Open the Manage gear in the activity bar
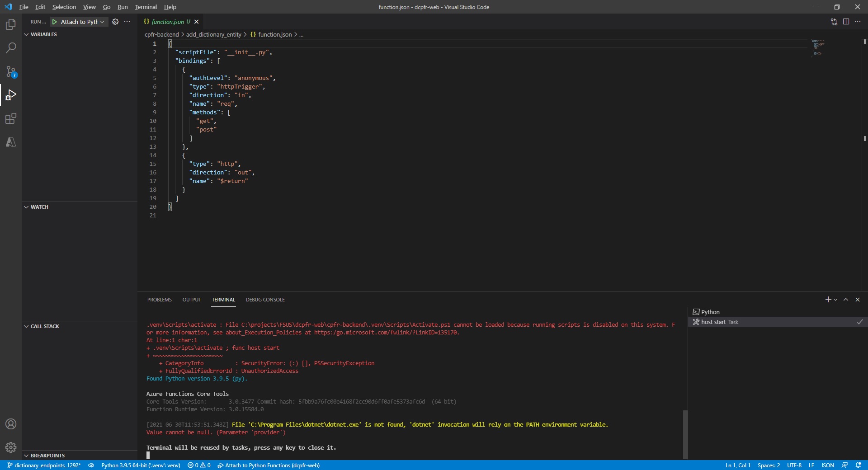Screen dimensions: 868x470 tap(11, 447)
